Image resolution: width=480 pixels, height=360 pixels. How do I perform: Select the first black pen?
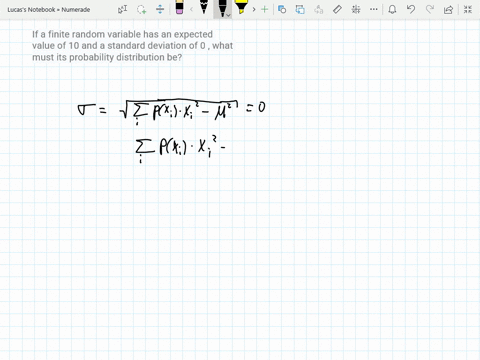click(204, 7)
